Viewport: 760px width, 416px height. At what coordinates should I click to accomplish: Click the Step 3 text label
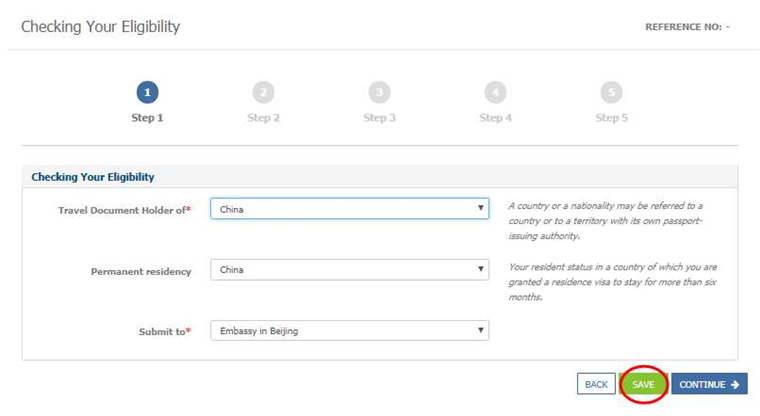[x=379, y=118]
